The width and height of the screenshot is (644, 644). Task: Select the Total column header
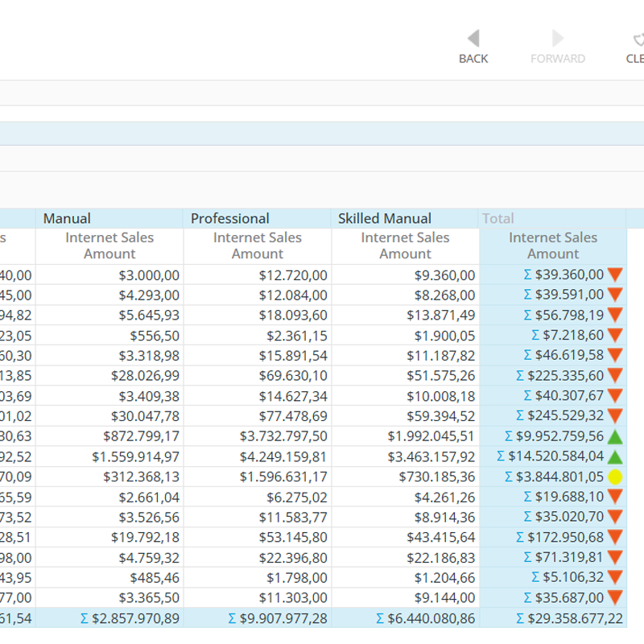click(x=552, y=218)
